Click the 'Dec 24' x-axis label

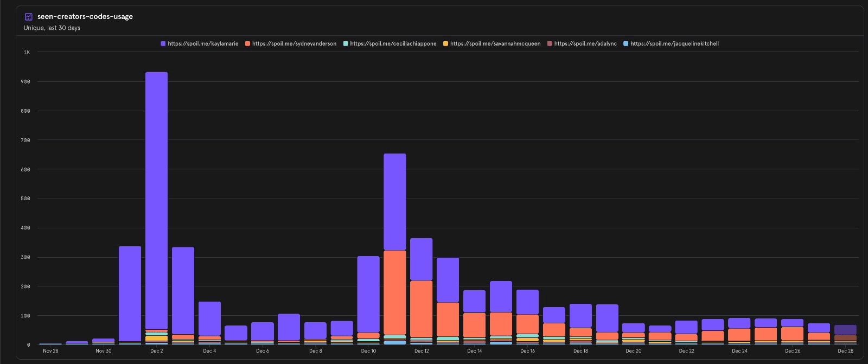coord(739,351)
